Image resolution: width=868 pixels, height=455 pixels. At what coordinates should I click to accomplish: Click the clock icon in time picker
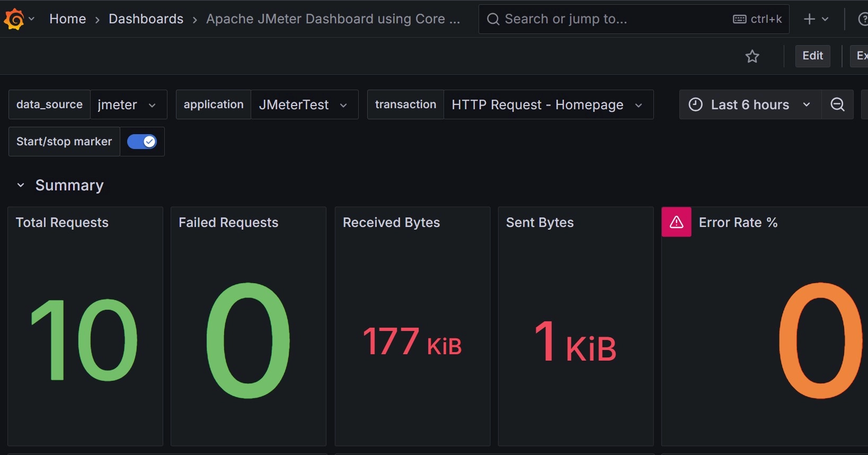(695, 104)
